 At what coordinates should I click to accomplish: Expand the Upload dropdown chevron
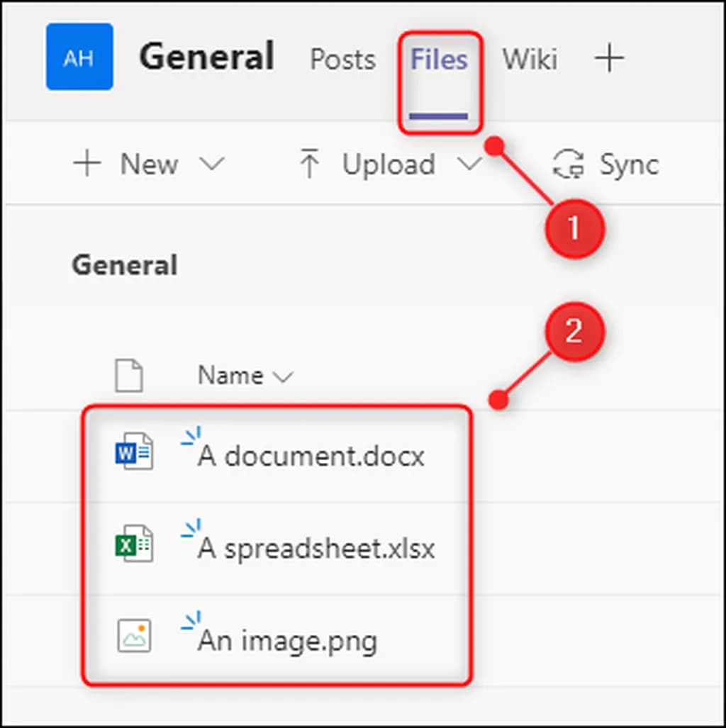point(469,164)
